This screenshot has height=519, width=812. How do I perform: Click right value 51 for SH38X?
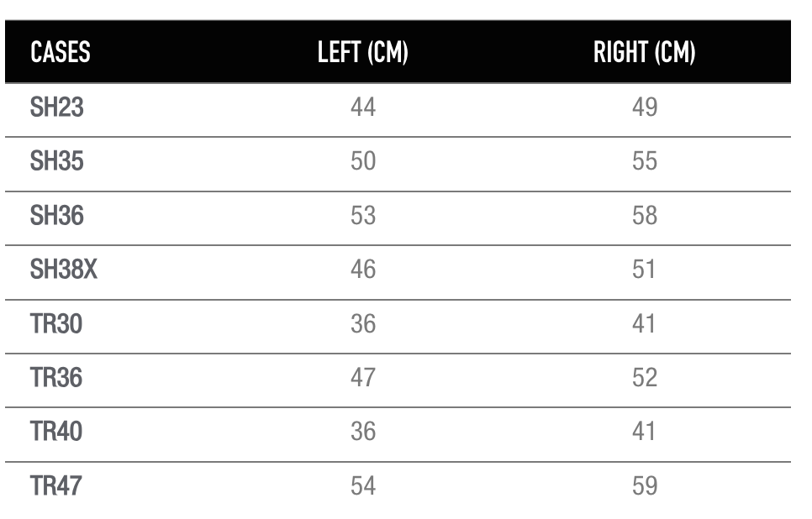click(x=644, y=269)
